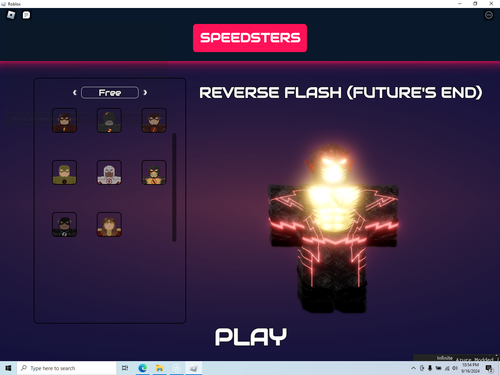Click the microphone tray icon
This screenshot has height=375, width=500.
click(430, 368)
